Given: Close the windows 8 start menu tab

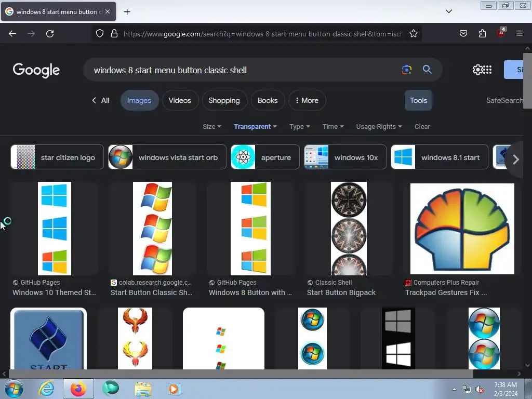Looking at the screenshot, I should [x=108, y=11].
